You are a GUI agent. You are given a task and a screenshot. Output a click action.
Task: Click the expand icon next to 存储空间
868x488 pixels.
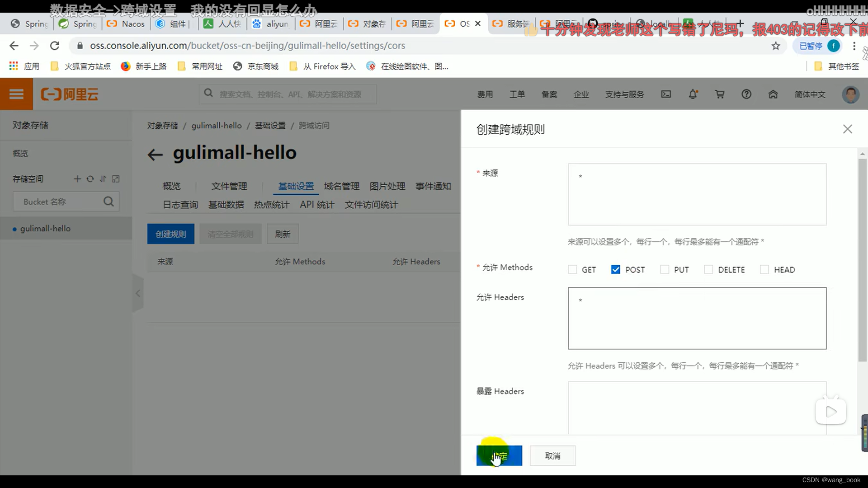coord(116,179)
